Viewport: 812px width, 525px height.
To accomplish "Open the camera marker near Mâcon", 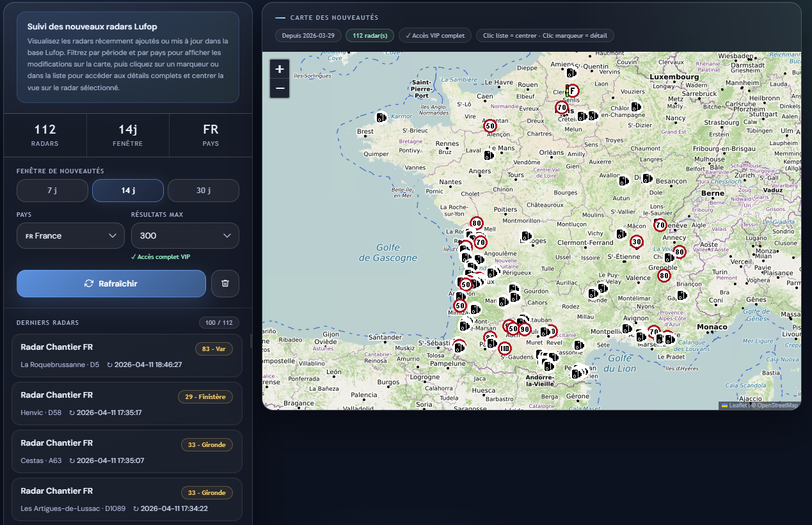I will (x=621, y=234).
